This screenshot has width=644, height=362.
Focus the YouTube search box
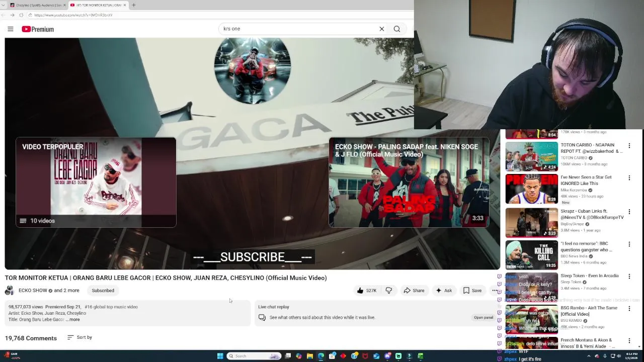tap(299, 29)
